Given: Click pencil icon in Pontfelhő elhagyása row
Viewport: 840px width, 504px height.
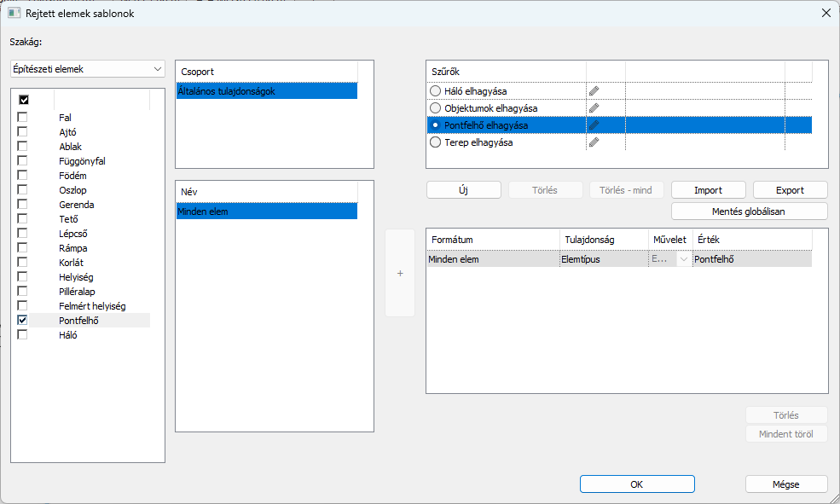Looking at the screenshot, I should click(x=594, y=125).
